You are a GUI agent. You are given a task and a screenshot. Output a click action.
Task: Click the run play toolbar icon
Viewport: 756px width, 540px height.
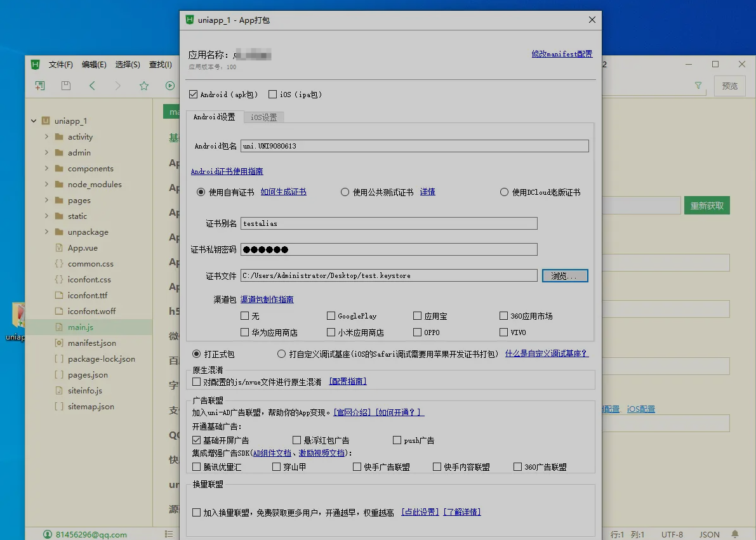pos(170,86)
